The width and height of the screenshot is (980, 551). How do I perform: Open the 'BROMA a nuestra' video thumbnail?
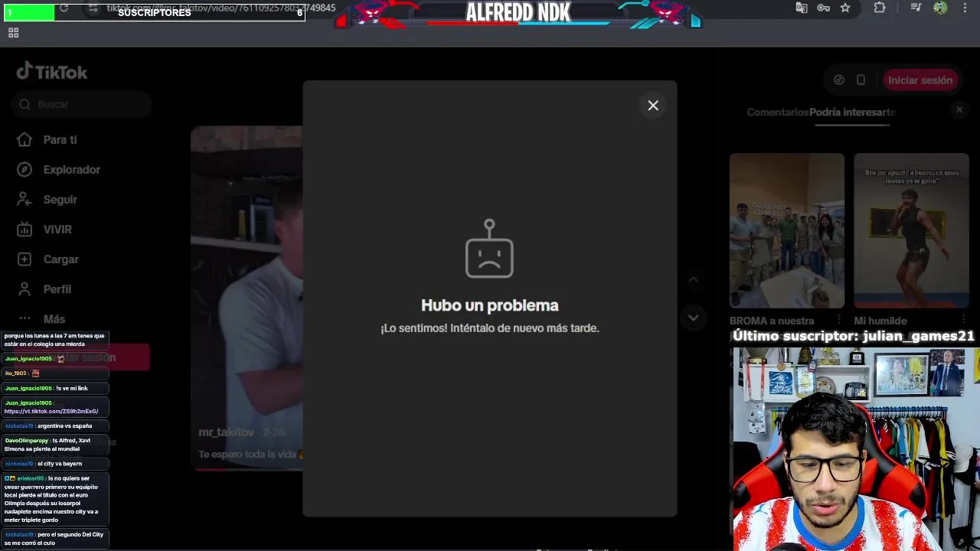(787, 230)
